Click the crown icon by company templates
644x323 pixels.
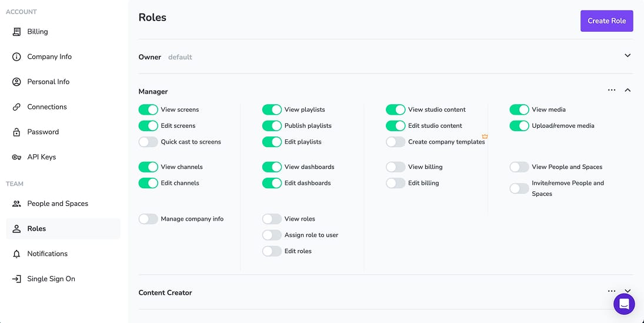pos(485,136)
